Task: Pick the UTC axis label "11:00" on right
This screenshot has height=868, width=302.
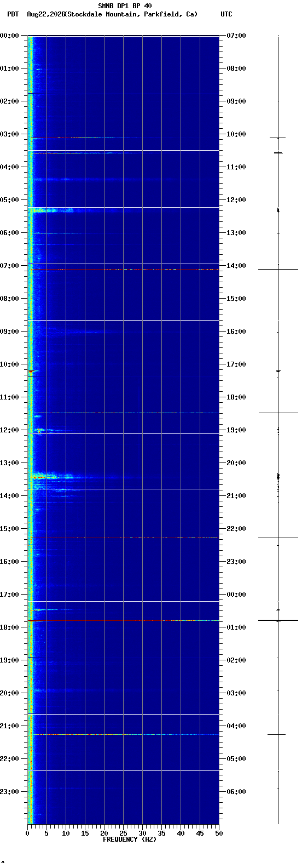Action: (x=236, y=167)
